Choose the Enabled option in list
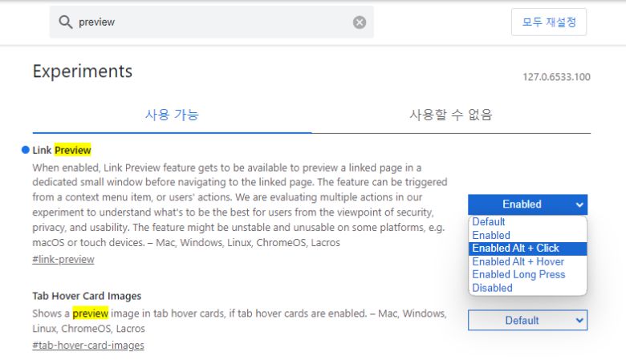Image resolution: width=626 pixels, height=364 pixels. pyautogui.click(x=491, y=236)
